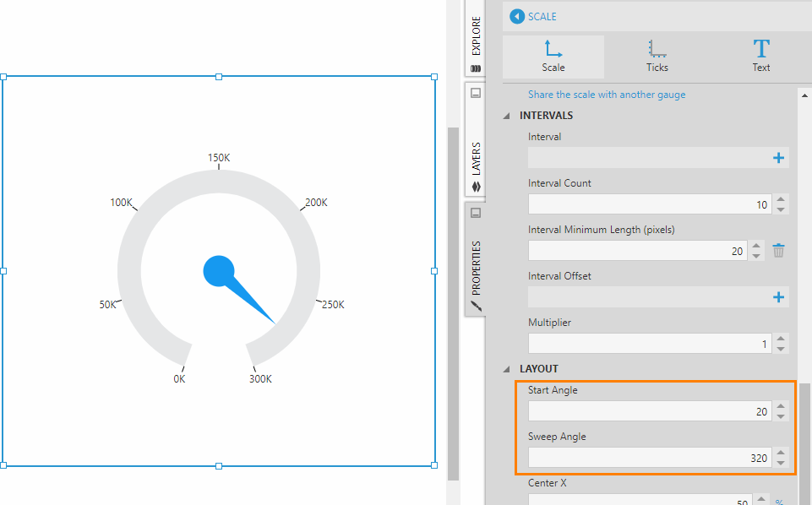This screenshot has width=812, height=505.
Task: Decrease the Start Angle value
Action: tap(781, 416)
